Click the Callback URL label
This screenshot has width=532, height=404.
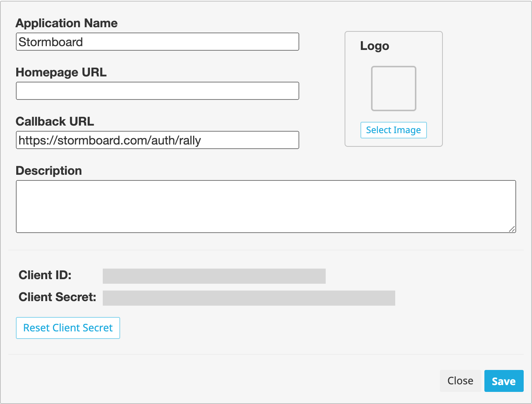pyautogui.click(x=55, y=121)
